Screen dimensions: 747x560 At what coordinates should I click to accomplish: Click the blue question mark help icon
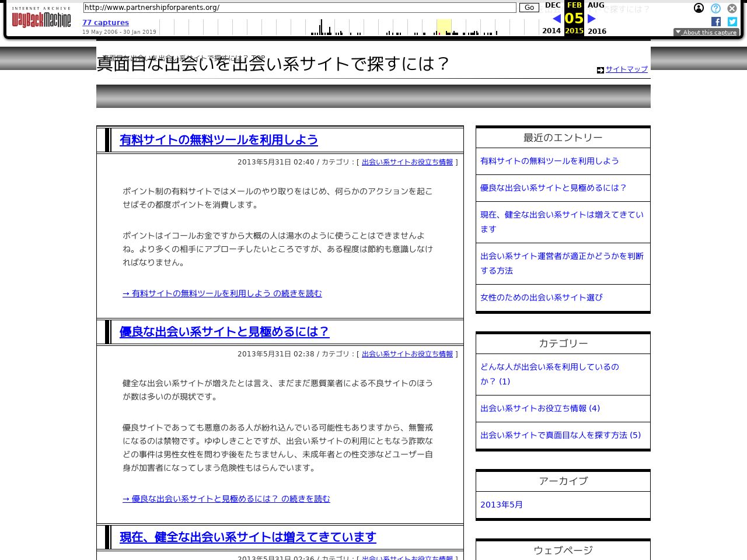coord(715,8)
